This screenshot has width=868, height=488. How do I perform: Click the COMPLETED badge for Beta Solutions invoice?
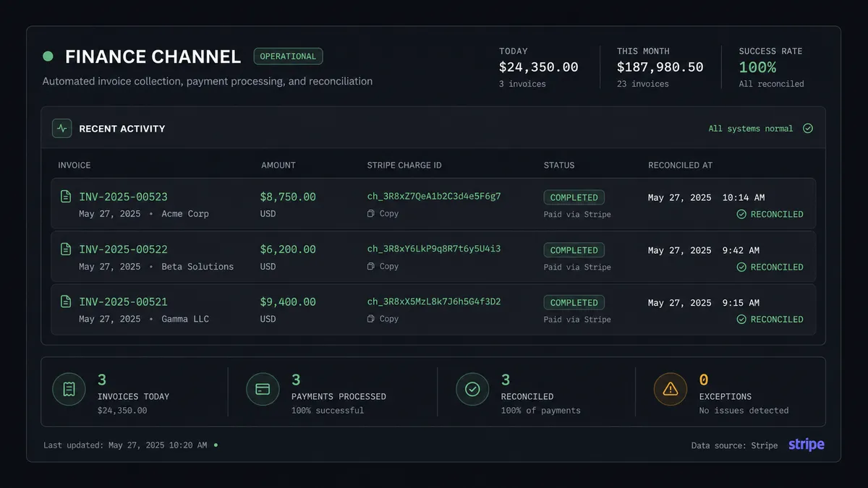pyautogui.click(x=574, y=250)
